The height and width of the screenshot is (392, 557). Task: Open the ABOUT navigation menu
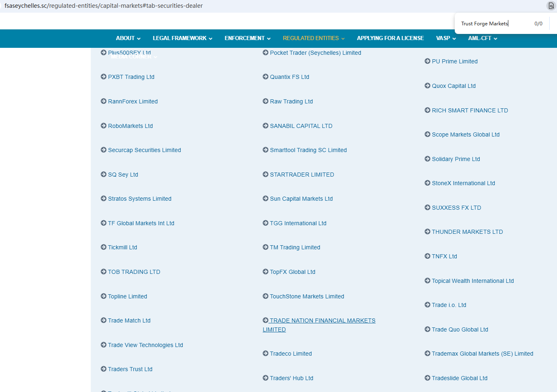point(128,38)
